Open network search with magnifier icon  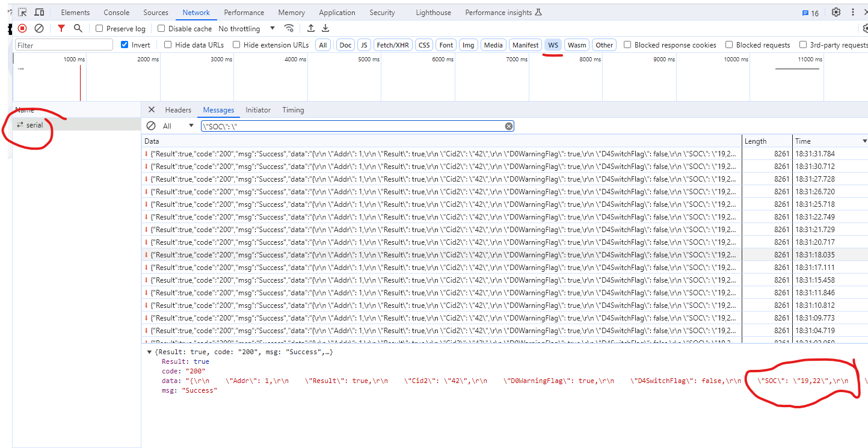click(x=78, y=28)
